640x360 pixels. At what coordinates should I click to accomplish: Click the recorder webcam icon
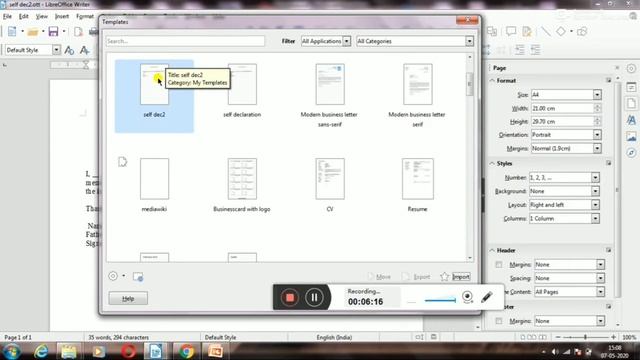(468, 297)
